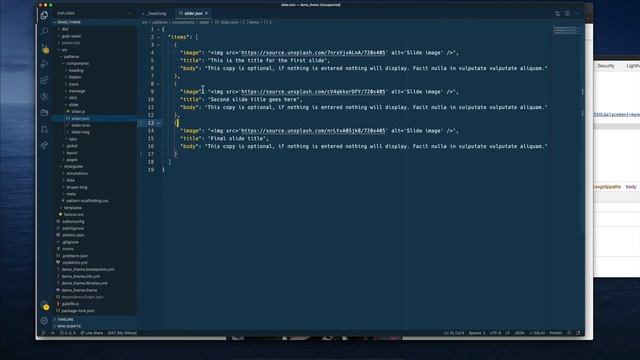Open the more actions ellipsis in the editor toolbar

point(576,13)
